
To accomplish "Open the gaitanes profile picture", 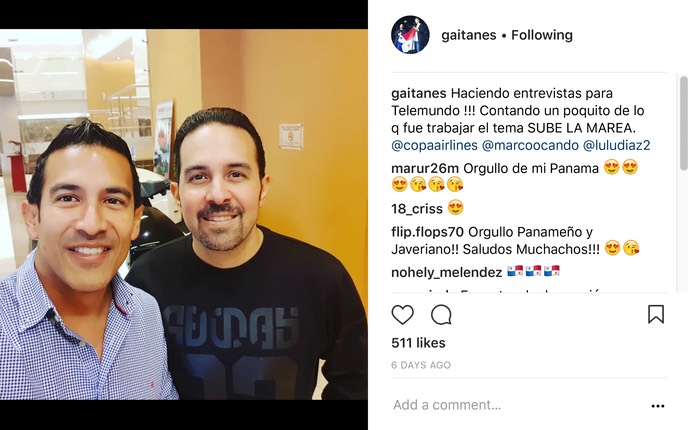I will click(x=410, y=35).
